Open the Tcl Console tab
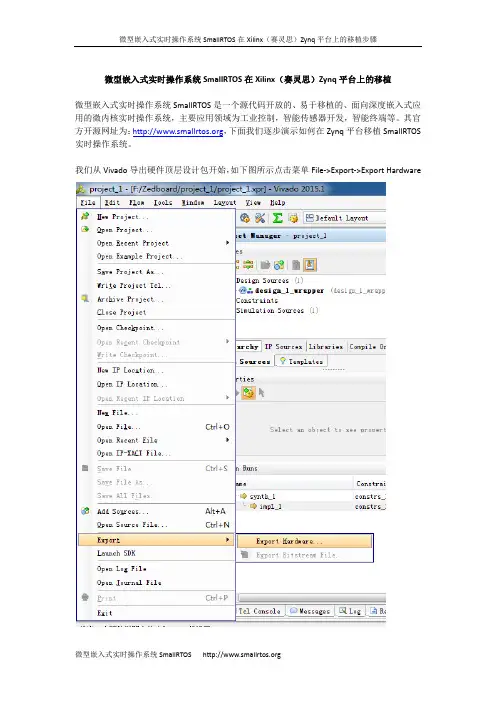 [260, 611]
